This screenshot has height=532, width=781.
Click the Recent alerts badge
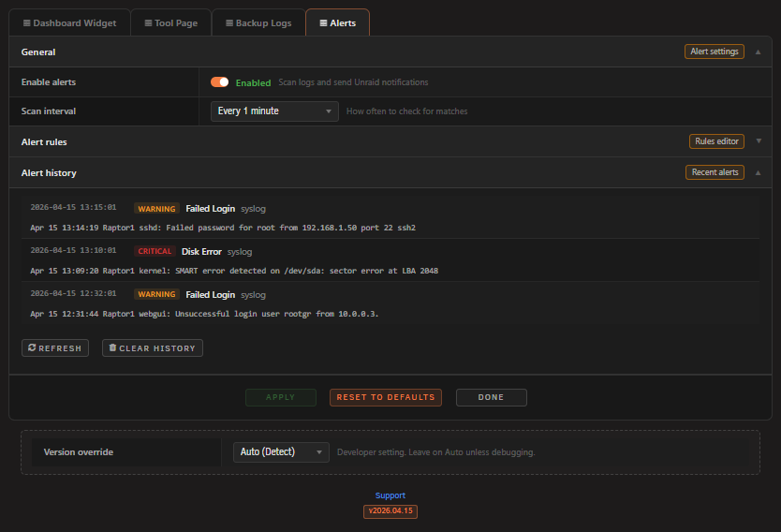[715, 172]
